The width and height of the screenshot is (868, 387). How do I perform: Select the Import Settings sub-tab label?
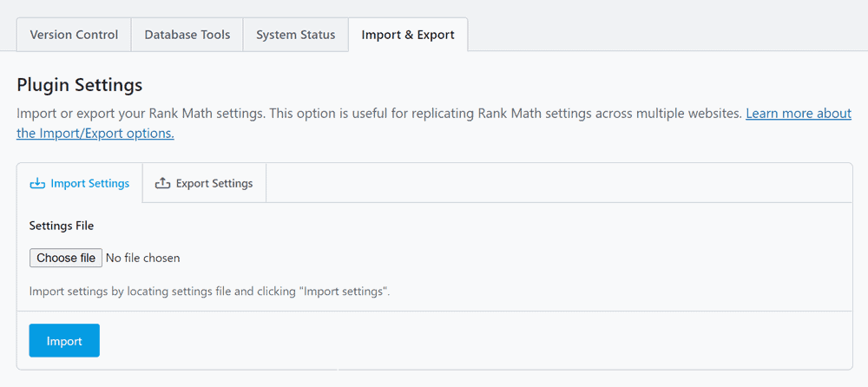click(x=90, y=183)
